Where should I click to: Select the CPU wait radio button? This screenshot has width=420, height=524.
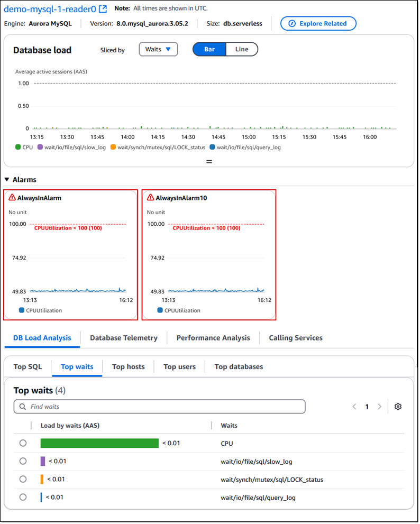(x=23, y=443)
